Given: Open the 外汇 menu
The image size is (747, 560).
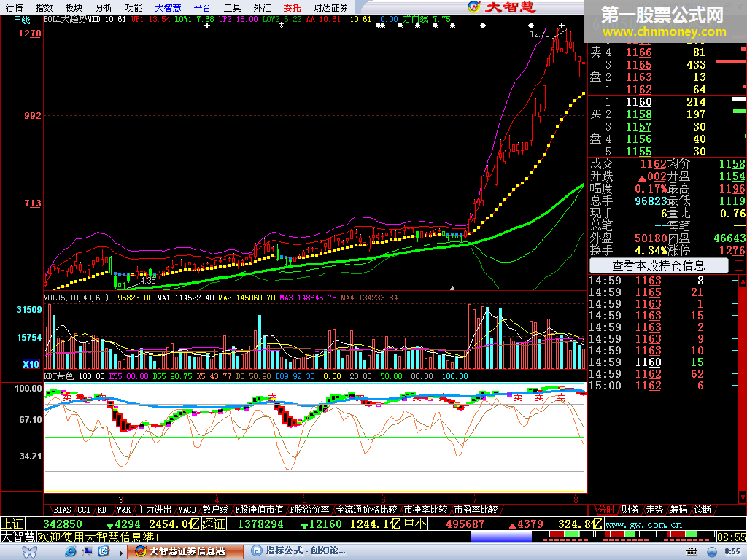Looking at the screenshot, I should (262, 7).
